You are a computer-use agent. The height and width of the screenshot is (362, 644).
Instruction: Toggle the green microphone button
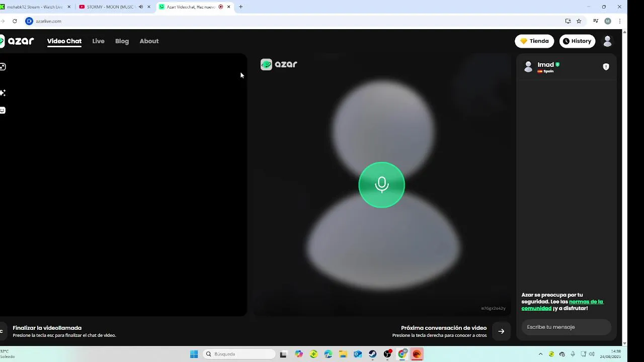(x=381, y=185)
